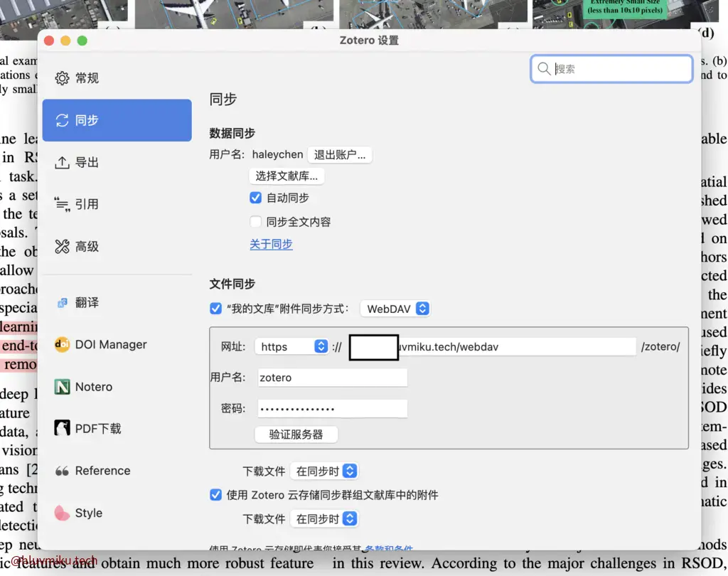This screenshot has height=576, width=728.
Task: Open the 翻译 translate plugin icon
Action: click(x=63, y=303)
